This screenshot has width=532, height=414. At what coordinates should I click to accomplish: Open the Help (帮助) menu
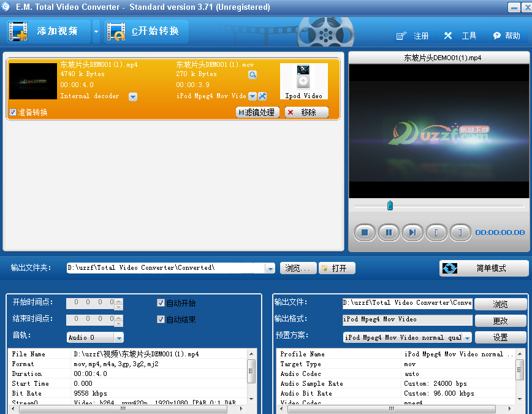tap(506, 36)
